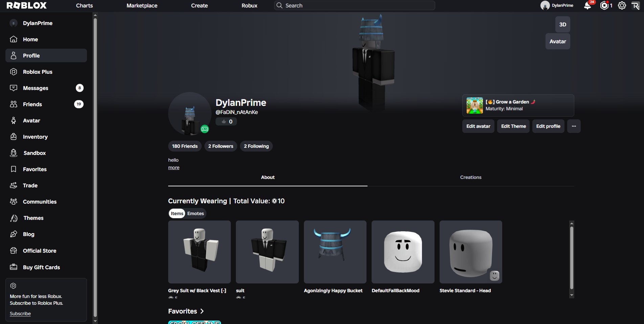This screenshot has width=644, height=324.
Task: Open Messages in the sidebar
Action: [x=46, y=88]
